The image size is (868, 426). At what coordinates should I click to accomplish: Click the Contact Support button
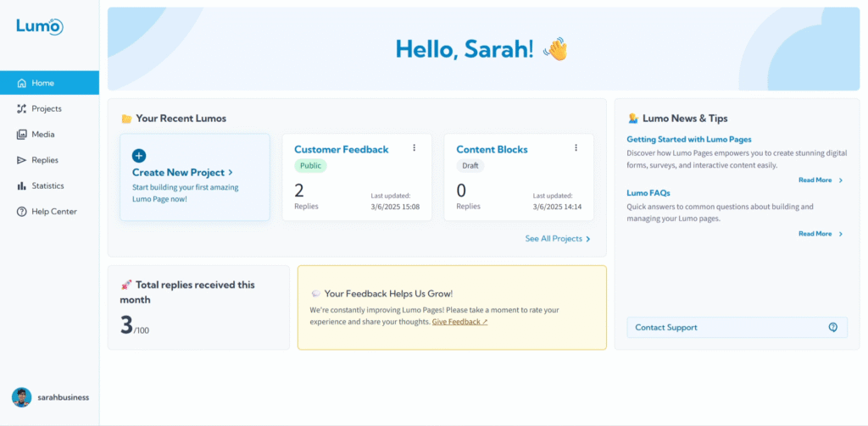click(x=737, y=327)
